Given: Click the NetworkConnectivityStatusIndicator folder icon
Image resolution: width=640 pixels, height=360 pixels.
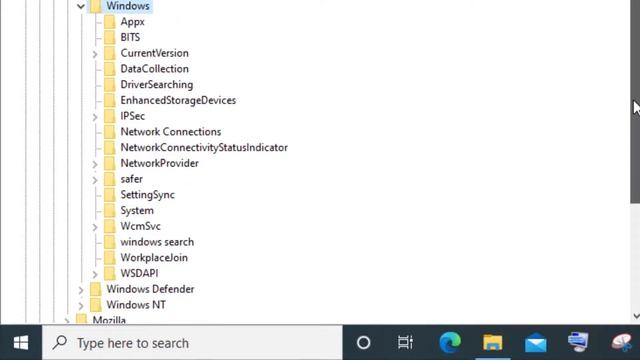Looking at the screenshot, I should [110, 147].
